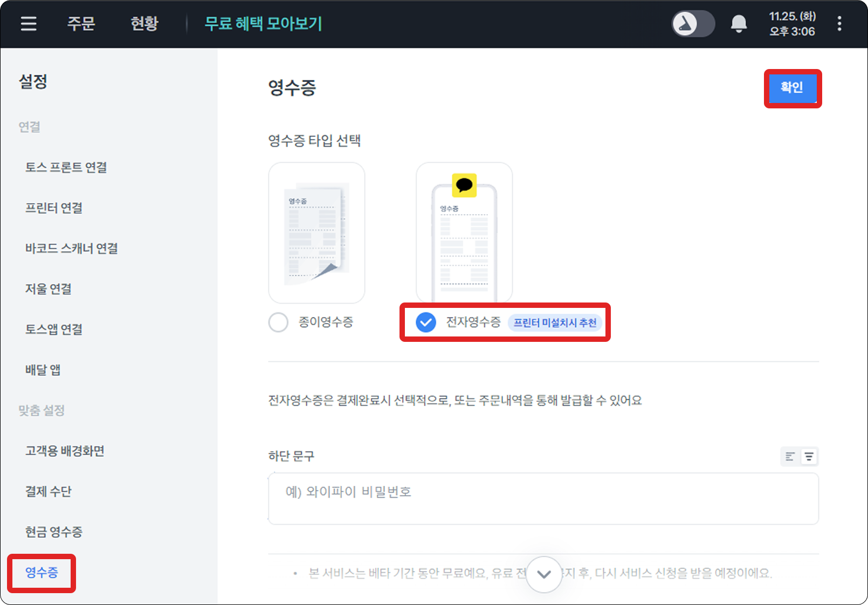
Task: Open 현금 영수증 sidebar item
Action: coord(54,532)
